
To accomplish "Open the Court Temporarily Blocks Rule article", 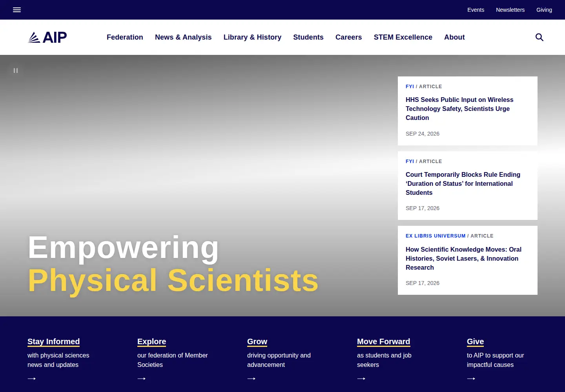I will click(x=463, y=183).
